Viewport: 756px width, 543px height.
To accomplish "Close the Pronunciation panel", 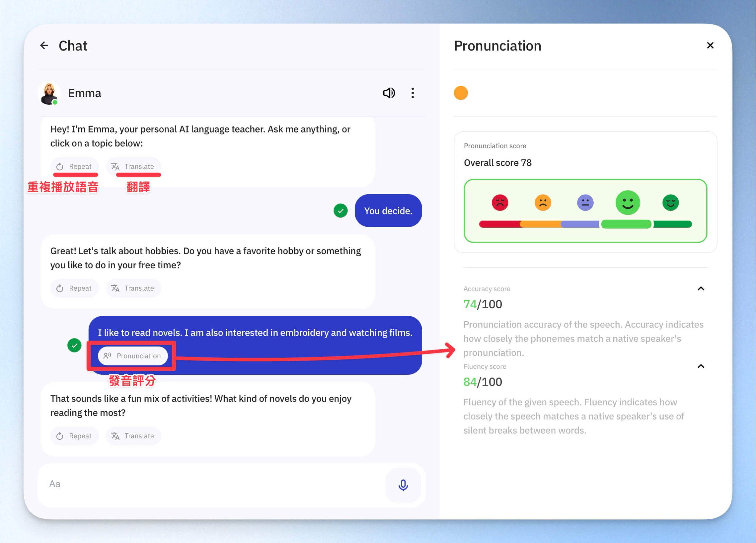I will point(710,45).
